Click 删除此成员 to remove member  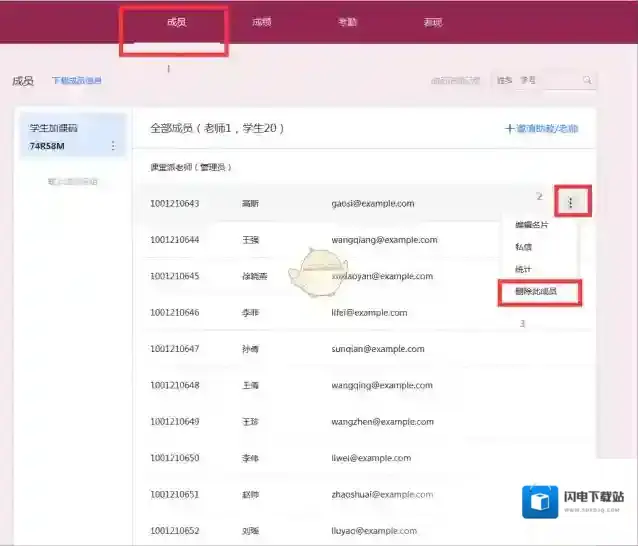pyautogui.click(x=536, y=293)
